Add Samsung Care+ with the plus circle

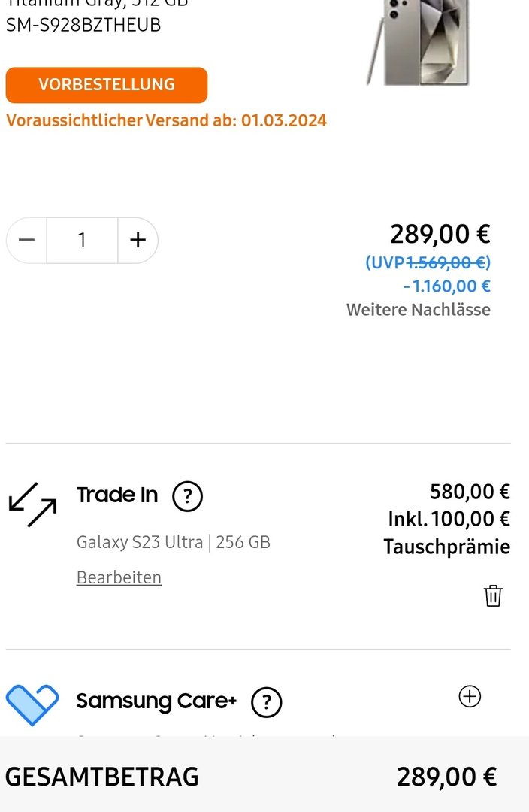coord(470,697)
